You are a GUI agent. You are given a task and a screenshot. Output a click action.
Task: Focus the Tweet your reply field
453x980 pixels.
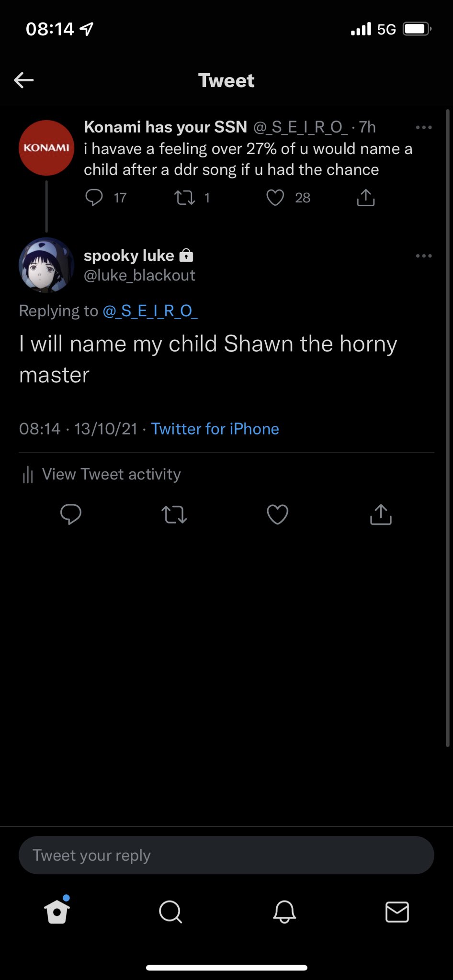(226, 855)
